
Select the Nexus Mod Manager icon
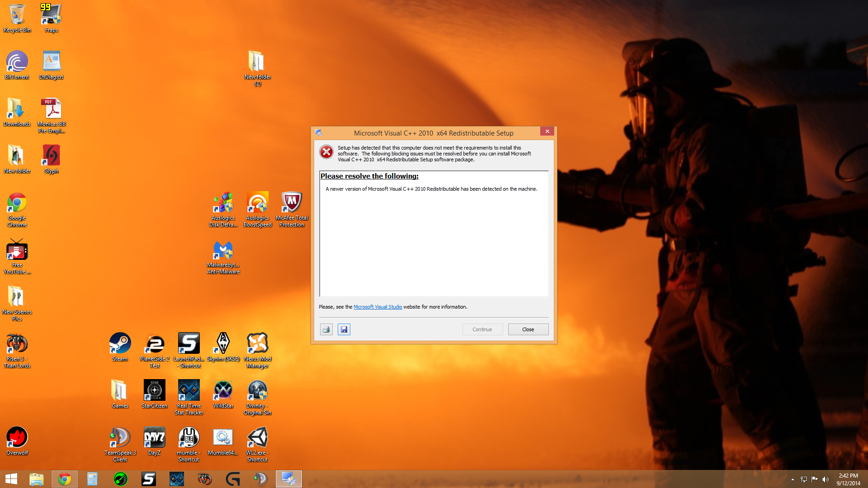tap(258, 350)
